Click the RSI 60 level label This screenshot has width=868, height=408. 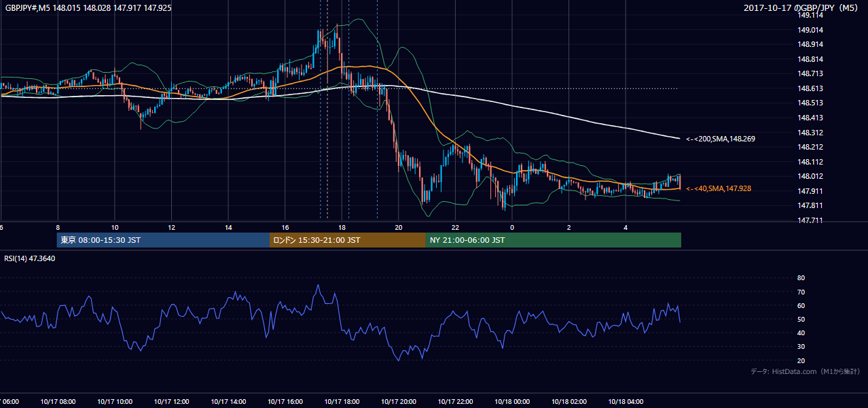[801, 305]
